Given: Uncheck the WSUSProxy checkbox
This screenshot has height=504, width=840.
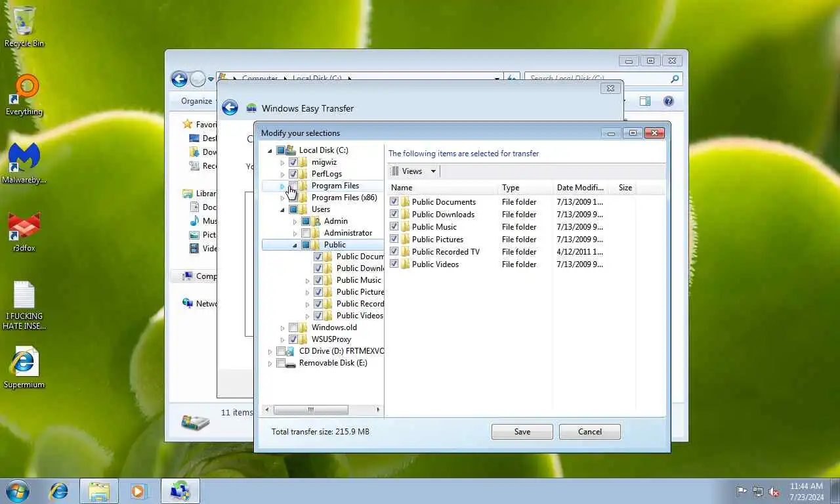Looking at the screenshot, I should (293, 339).
